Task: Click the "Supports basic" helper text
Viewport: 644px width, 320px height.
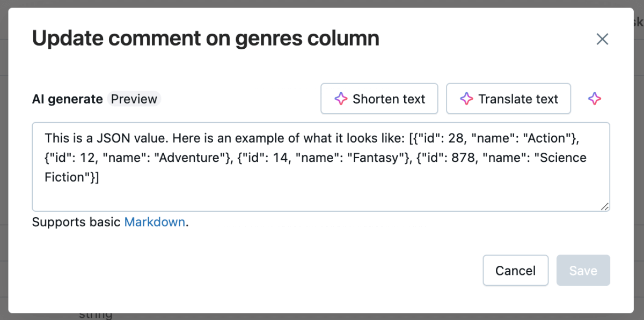Action: (76, 222)
